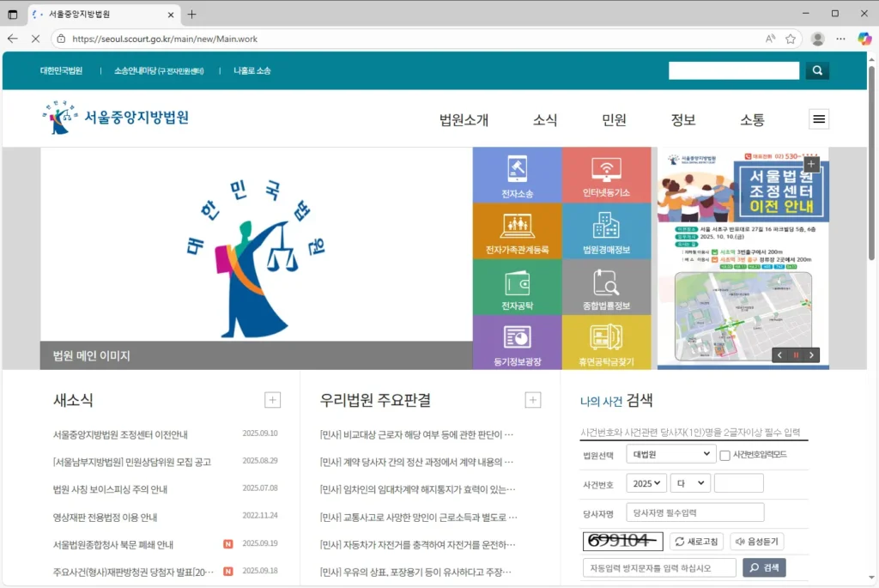Click the 음성듣기 audio captcha button

(x=759, y=541)
